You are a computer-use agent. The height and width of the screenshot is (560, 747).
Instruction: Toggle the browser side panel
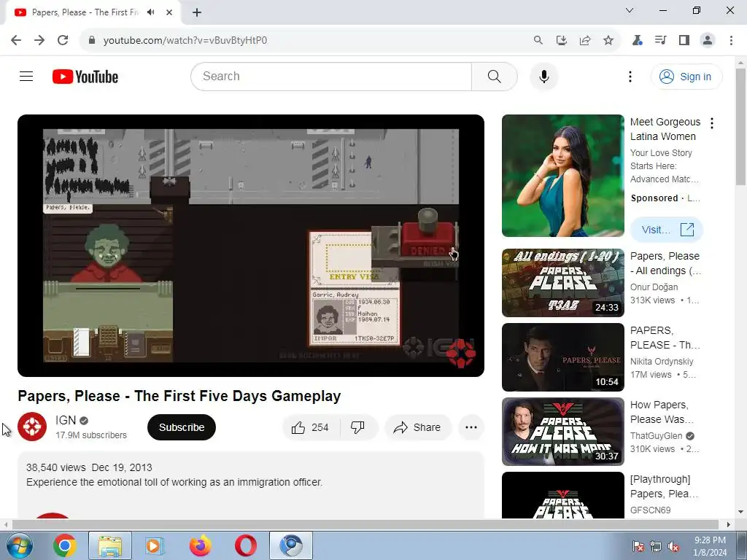(x=684, y=41)
